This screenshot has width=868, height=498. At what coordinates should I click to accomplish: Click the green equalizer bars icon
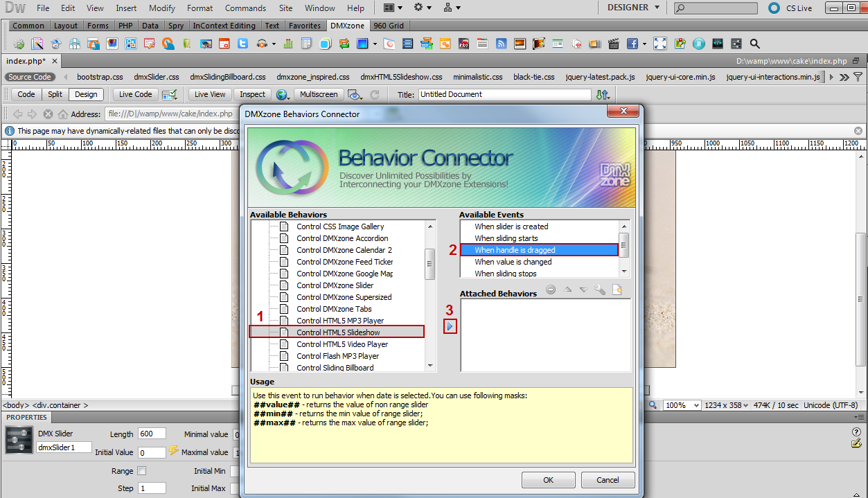pyautogui.click(x=288, y=44)
